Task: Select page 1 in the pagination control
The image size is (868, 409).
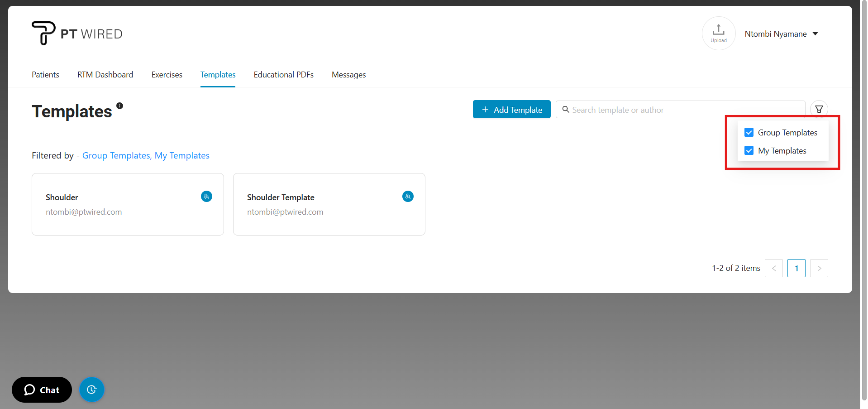Action: point(796,268)
